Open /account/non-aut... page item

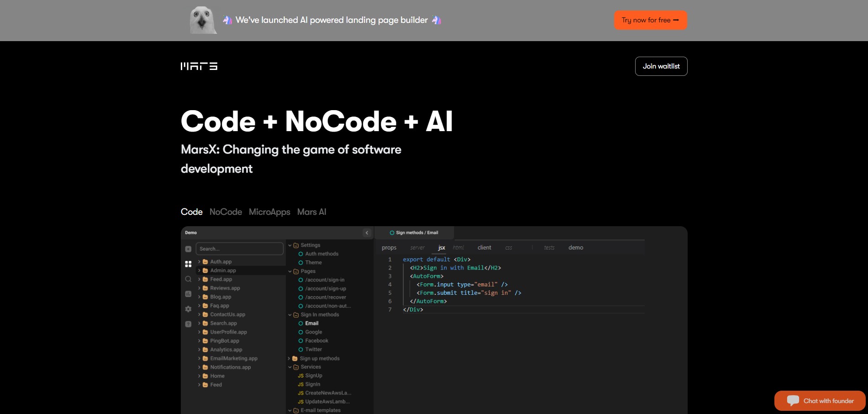pyautogui.click(x=328, y=306)
